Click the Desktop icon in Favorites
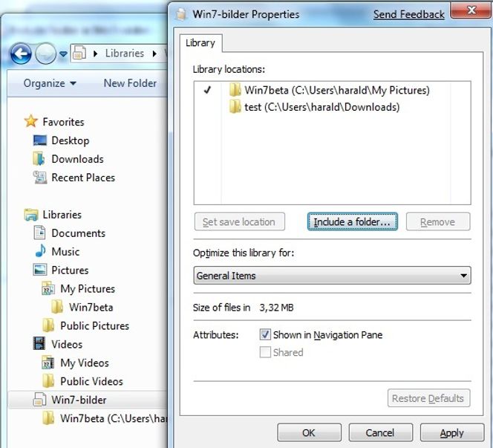The image size is (493, 448). pyautogui.click(x=40, y=140)
